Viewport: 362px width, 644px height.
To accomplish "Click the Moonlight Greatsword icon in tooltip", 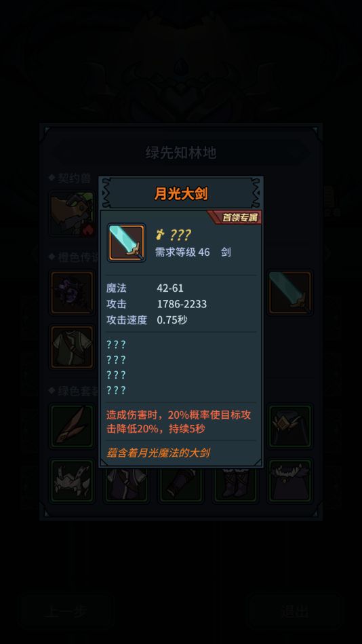I will coord(126,242).
